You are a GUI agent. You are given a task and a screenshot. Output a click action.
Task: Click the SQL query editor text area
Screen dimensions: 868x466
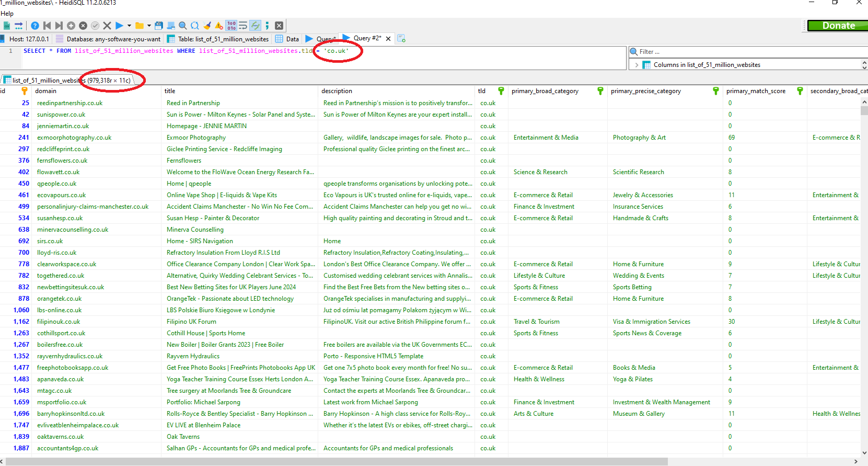tap(324, 58)
